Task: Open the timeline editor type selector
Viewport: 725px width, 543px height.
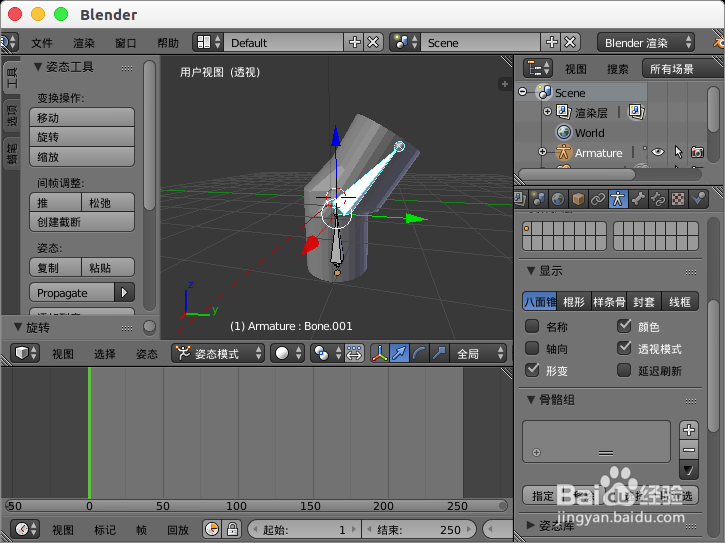Action: click(25, 529)
